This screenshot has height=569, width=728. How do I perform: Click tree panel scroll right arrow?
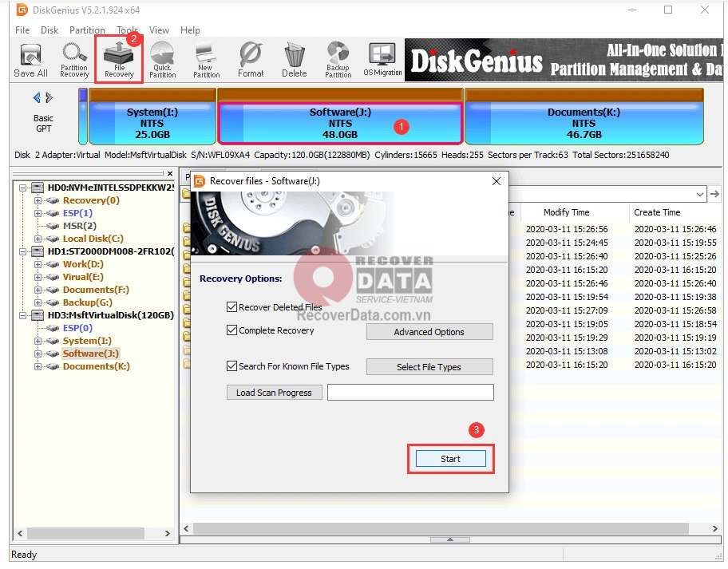[167, 534]
